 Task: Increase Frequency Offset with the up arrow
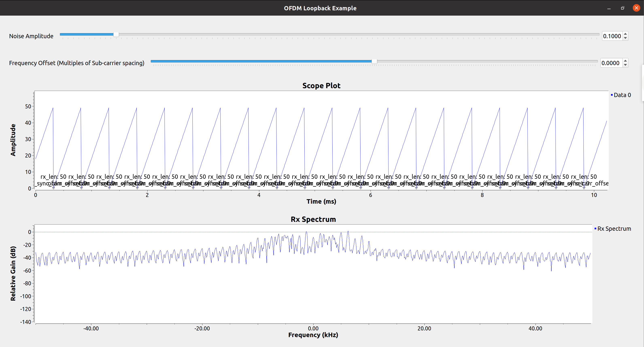[625, 61]
